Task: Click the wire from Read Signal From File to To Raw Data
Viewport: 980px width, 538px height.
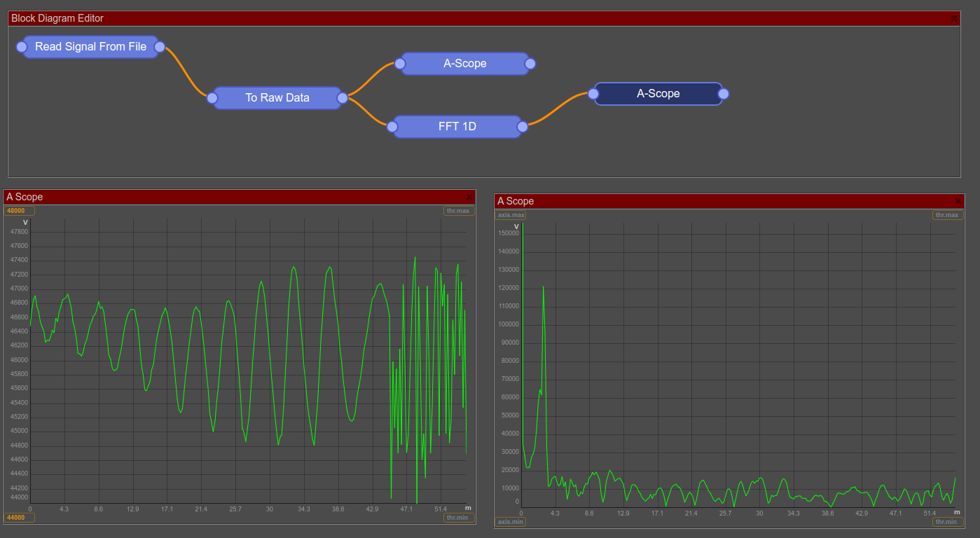Action: (x=186, y=72)
